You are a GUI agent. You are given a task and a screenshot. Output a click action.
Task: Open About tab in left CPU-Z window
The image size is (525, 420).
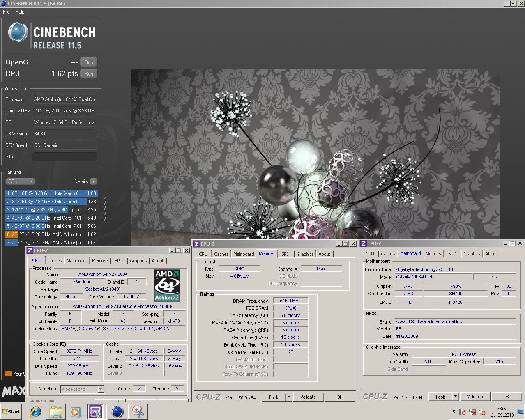(158, 261)
